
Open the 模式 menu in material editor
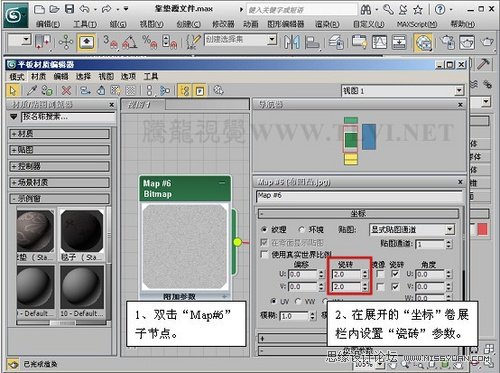coord(17,76)
